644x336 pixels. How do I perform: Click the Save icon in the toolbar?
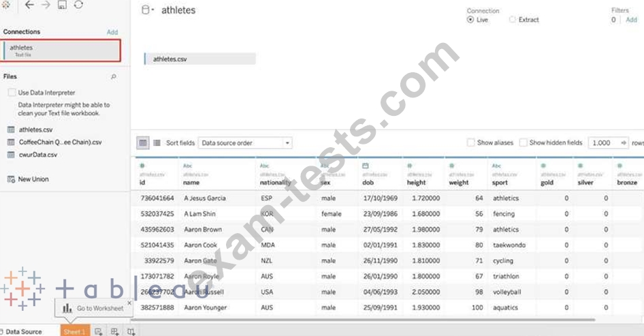tap(63, 5)
